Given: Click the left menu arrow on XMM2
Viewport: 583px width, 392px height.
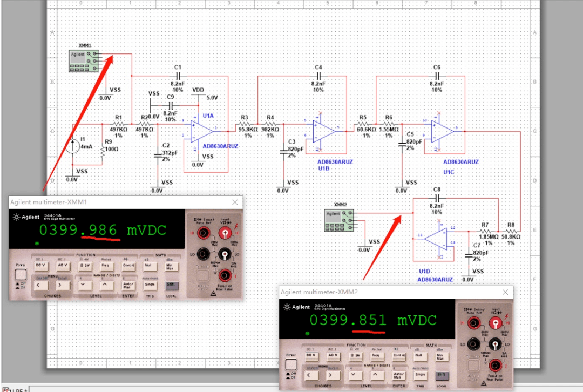Looking at the screenshot, I should pos(311,375).
